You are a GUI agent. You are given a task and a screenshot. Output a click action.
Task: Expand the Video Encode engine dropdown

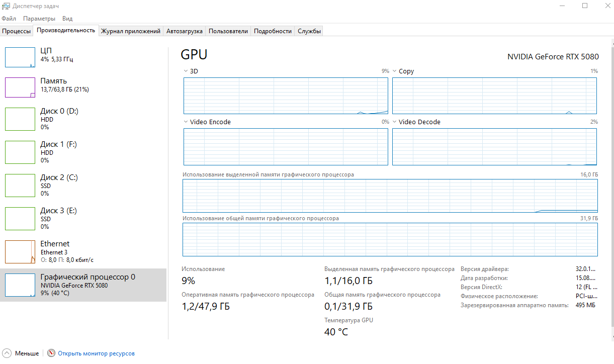186,122
